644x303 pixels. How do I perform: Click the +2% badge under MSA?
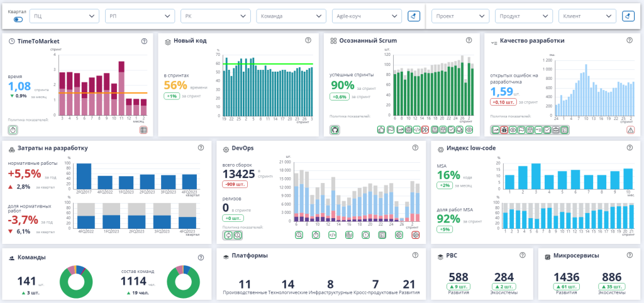point(445,185)
